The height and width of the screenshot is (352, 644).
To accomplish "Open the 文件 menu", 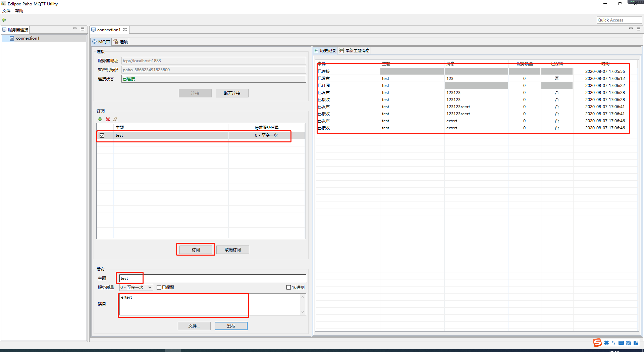I will tap(6, 11).
